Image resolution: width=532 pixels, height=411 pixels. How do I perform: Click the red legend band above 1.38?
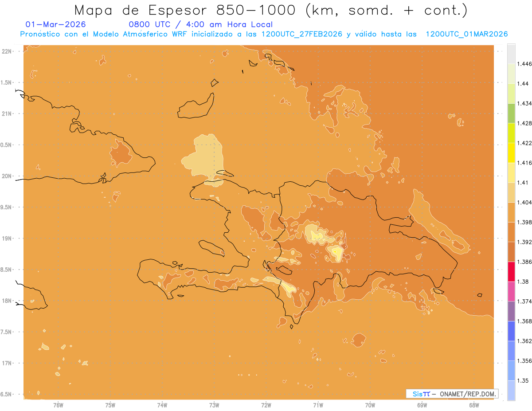click(511, 271)
